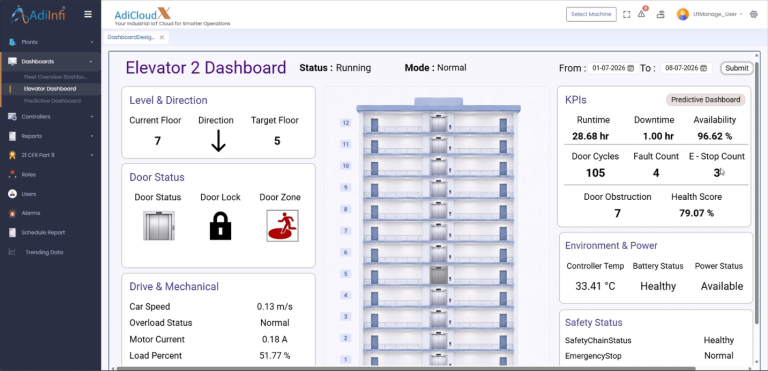Expand the Controllers menu arrow
The width and height of the screenshot is (768, 371).
click(92, 117)
